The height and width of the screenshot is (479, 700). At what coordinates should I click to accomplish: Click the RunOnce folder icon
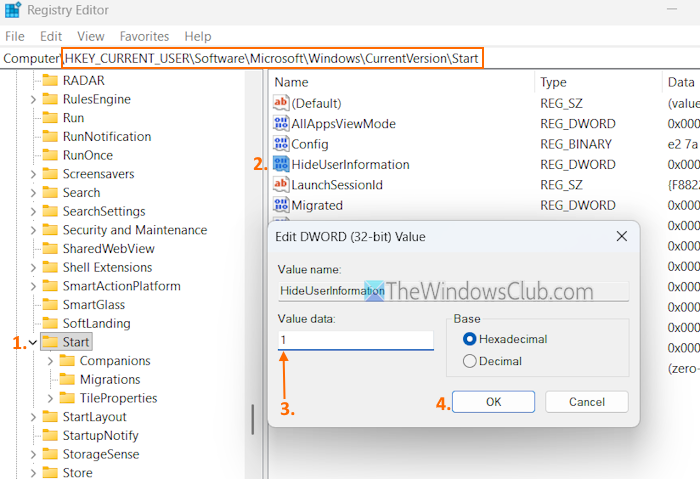(x=50, y=155)
